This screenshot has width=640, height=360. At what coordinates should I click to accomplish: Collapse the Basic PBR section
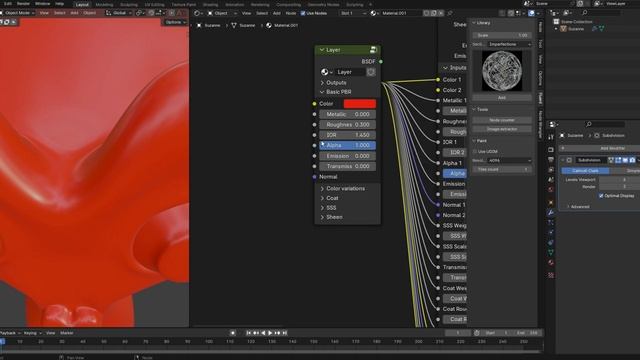(336, 92)
